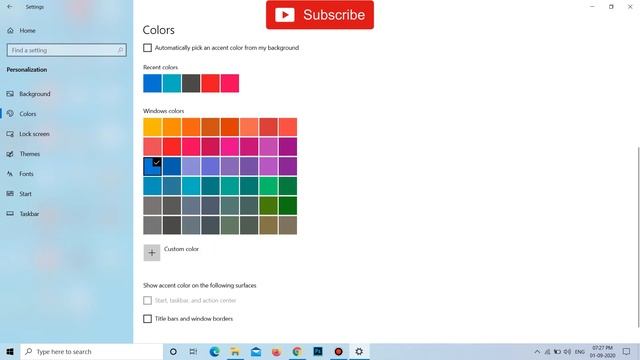Select the yellow gold swatch starting Windows colors
This screenshot has width=640, height=360.
152,127
